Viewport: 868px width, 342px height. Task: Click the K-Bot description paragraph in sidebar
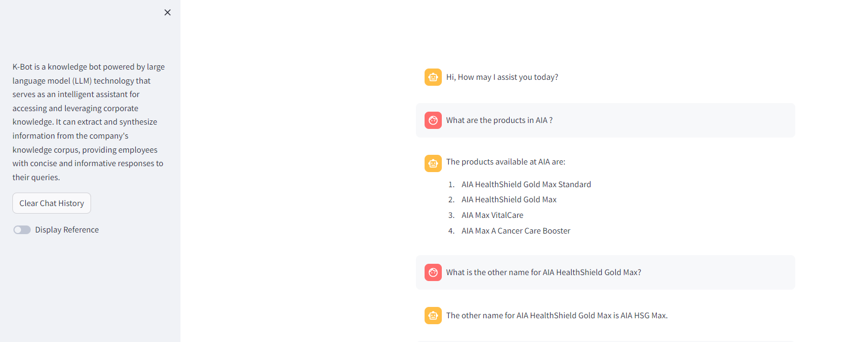(x=89, y=122)
